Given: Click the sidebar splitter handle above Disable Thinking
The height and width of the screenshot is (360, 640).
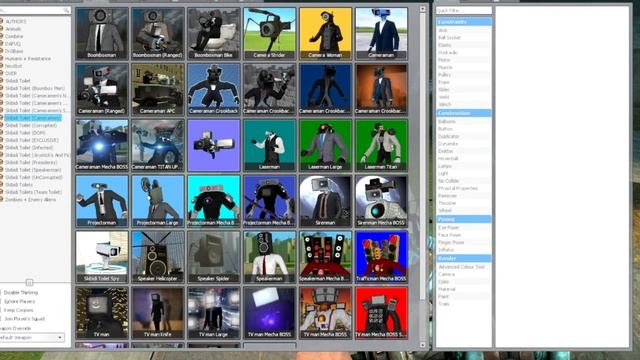Looking at the screenshot, I should pos(29,282).
